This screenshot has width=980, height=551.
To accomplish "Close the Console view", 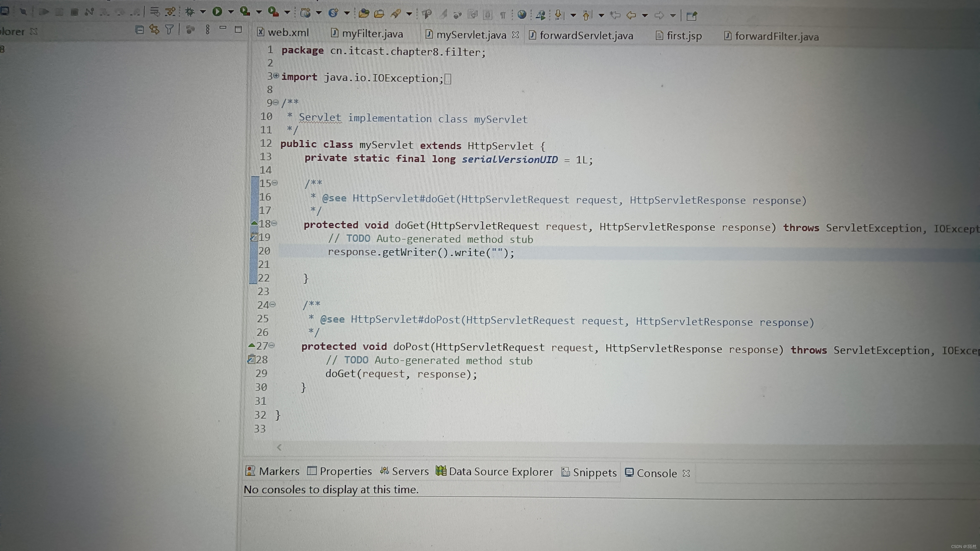I will pos(686,473).
